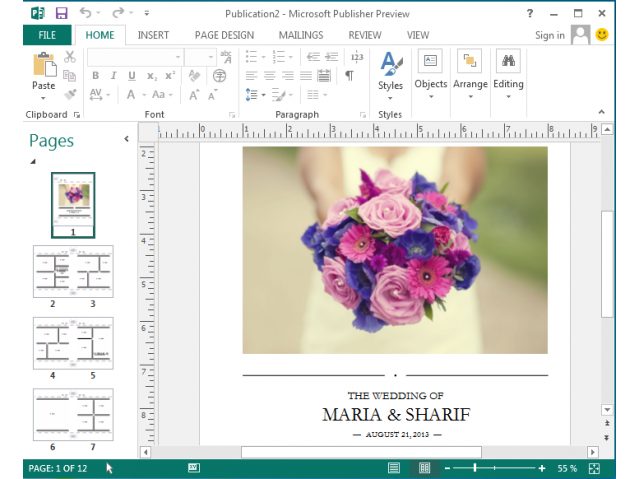Click the Sign in link
The height and width of the screenshot is (479, 640).
tap(549, 35)
